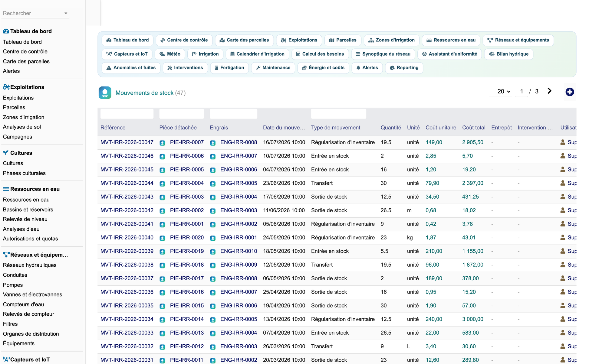
Task: Open Analyses de sol in sidebar
Action: (22, 127)
